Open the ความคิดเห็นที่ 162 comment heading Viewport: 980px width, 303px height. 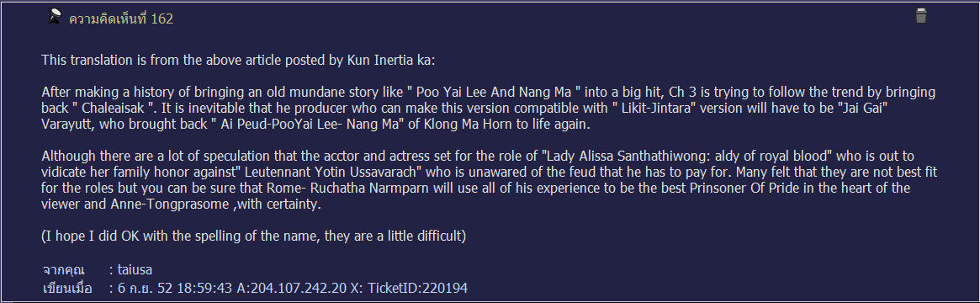click(120, 19)
